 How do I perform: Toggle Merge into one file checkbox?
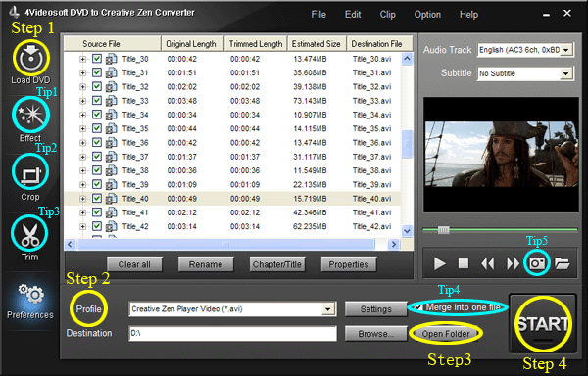click(x=418, y=307)
